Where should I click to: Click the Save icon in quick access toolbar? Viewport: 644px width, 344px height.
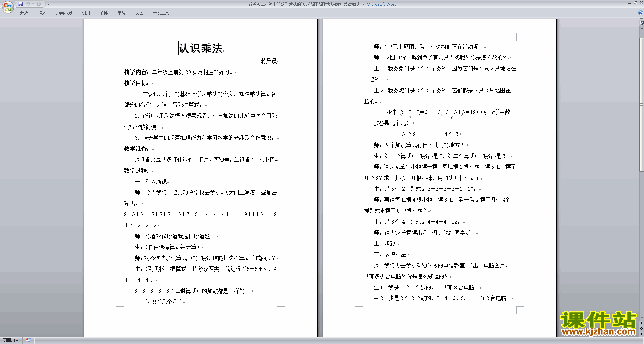tap(20, 4)
